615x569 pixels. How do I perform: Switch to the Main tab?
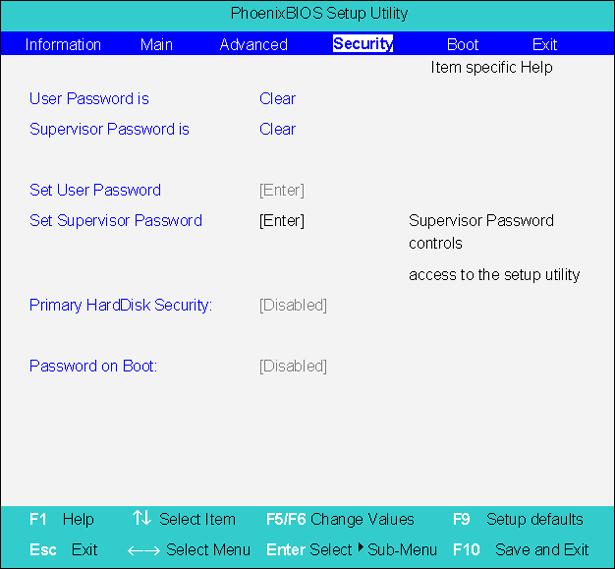pyautogui.click(x=156, y=44)
